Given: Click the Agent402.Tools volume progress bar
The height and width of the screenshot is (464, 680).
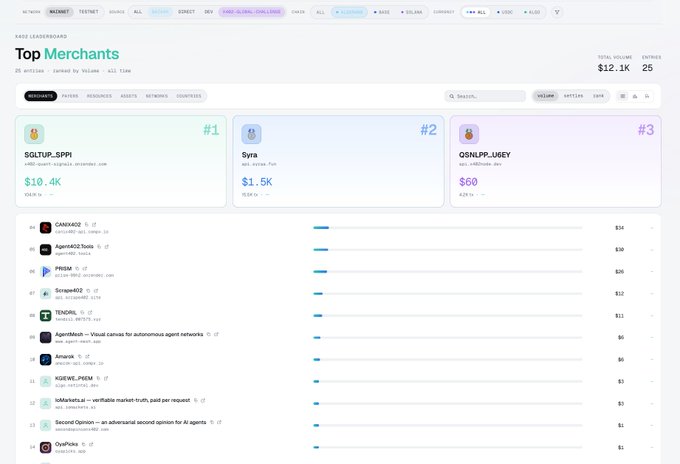Looking at the screenshot, I should [448, 249].
